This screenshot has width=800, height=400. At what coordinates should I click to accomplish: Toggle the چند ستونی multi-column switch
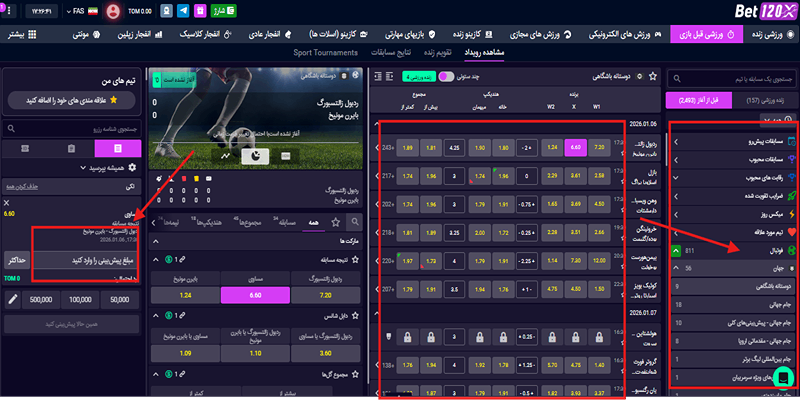tap(446, 77)
